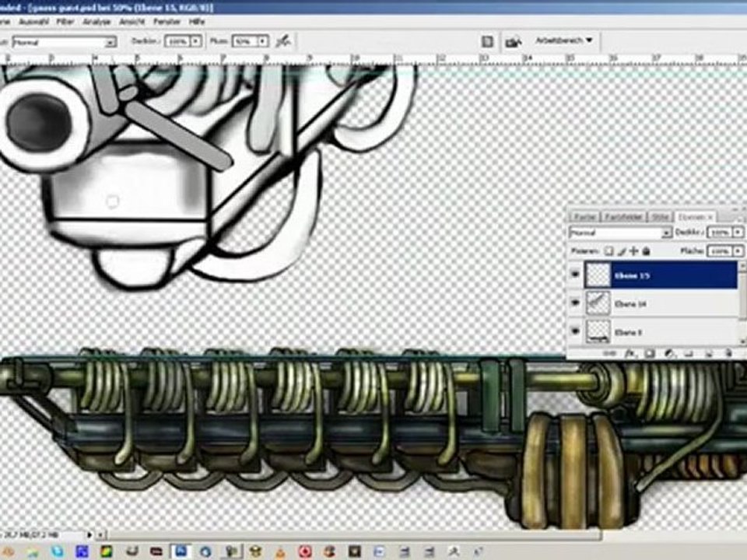747x560 pixels.
Task: Hide the Ebene 15 layer
Action: coord(576,275)
